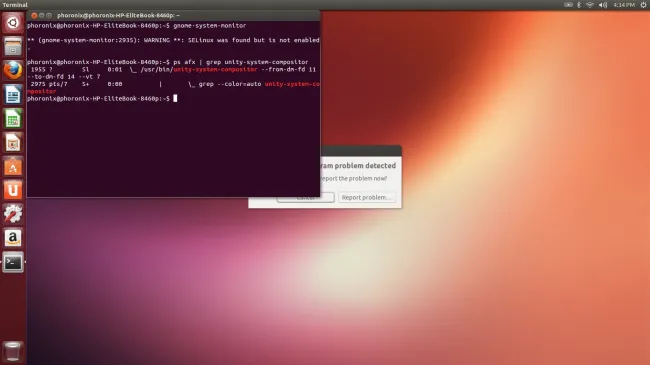Viewport: 650px width, 365px height.
Task: Open the sound volume indicator
Action: 603,5
